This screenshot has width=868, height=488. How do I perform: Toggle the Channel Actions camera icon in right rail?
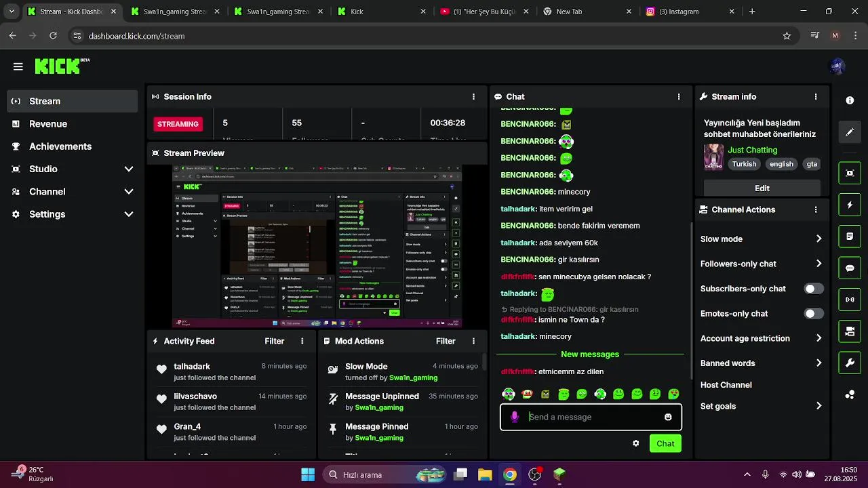pyautogui.click(x=850, y=331)
